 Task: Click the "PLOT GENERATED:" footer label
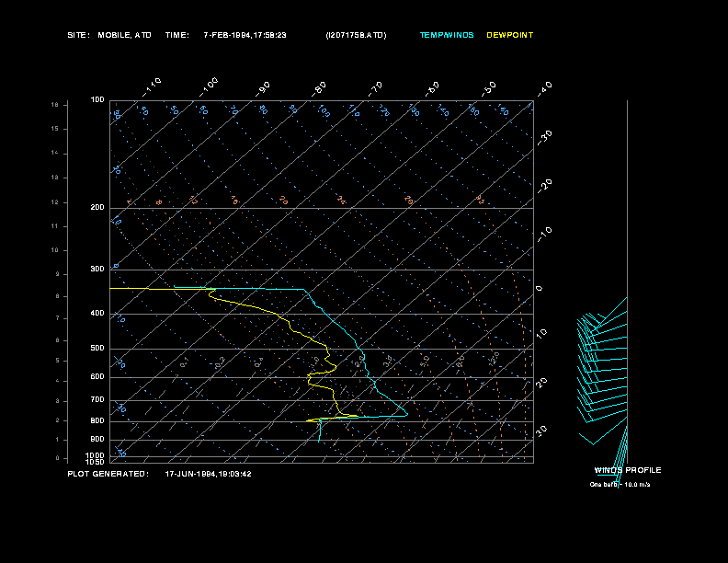point(108,474)
